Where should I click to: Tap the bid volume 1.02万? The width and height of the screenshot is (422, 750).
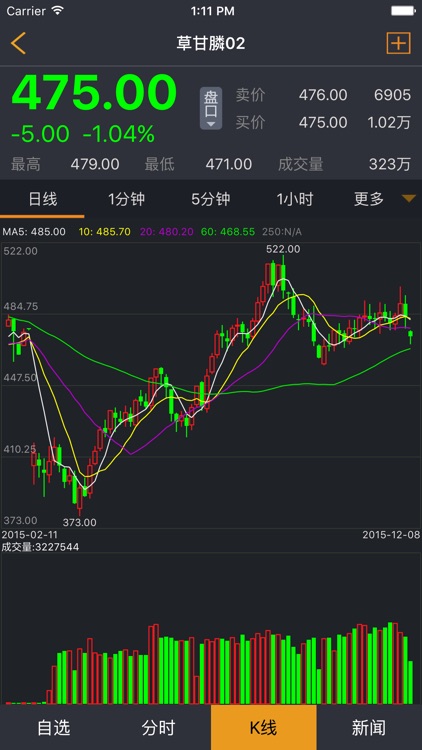pyautogui.click(x=389, y=122)
